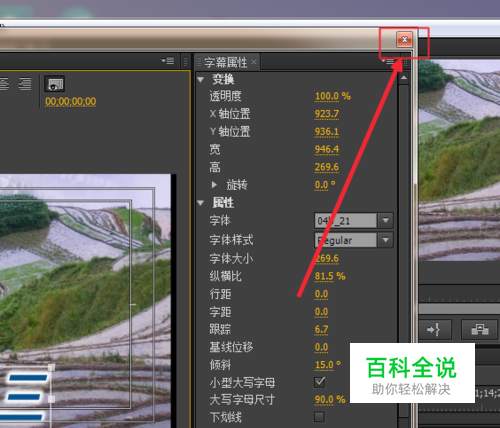
Task: Click the 跟踪 property label
Action: [x=220, y=329]
